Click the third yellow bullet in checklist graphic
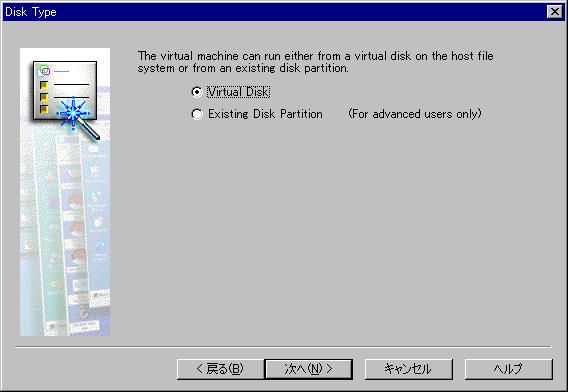 tap(44, 109)
